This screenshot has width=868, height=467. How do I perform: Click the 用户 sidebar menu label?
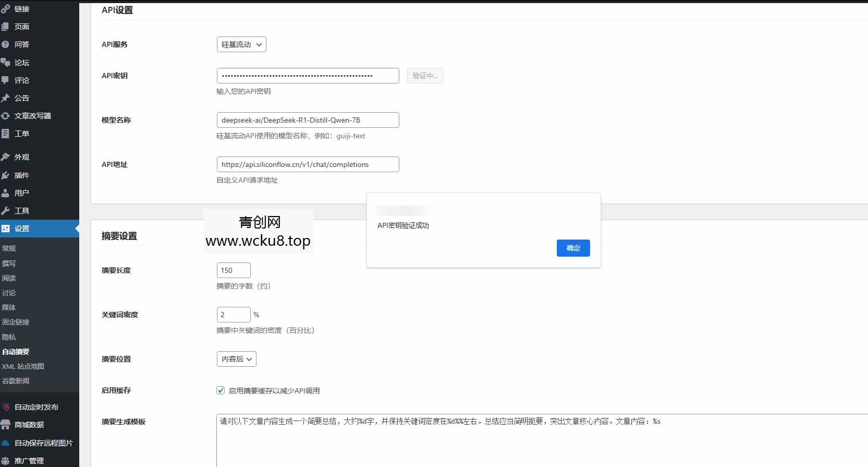point(22,193)
